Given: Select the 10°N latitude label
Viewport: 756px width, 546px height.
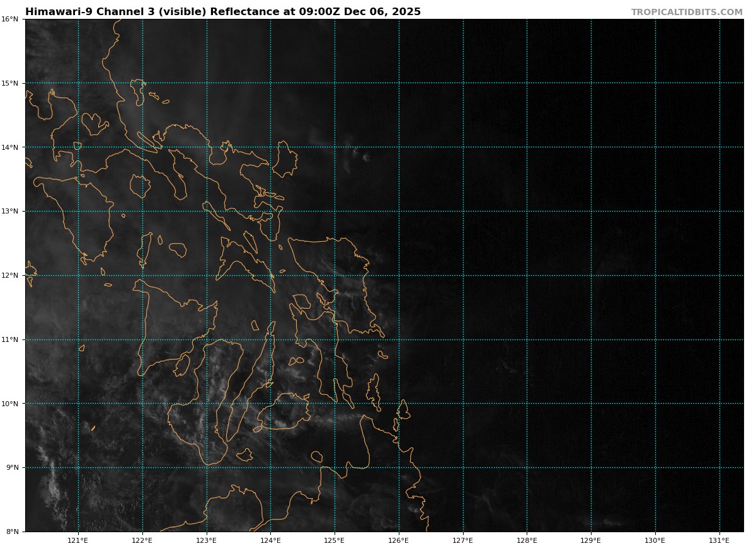Looking at the screenshot, I should pyautogui.click(x=9, y=404).
